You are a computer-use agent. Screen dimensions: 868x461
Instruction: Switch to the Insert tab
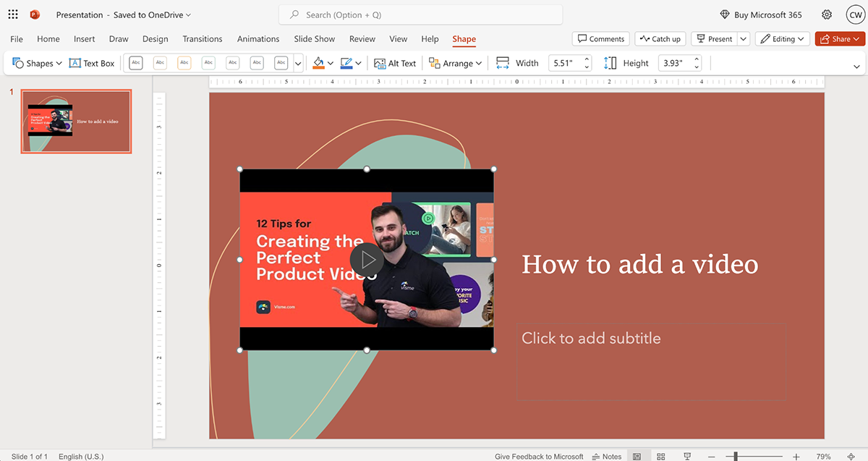pyautogui.click(x=85, y=39)
